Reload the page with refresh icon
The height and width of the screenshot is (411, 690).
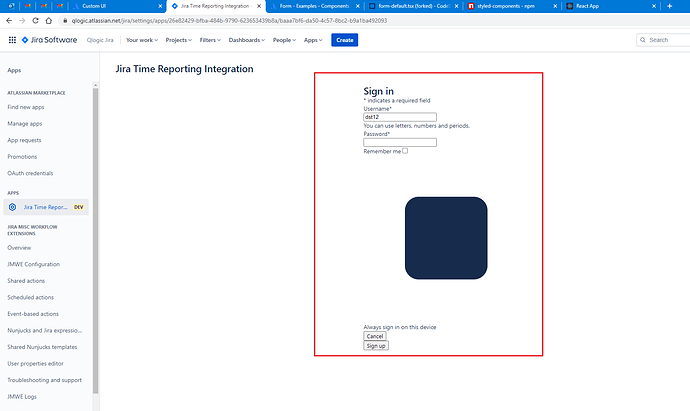[36, 21]
